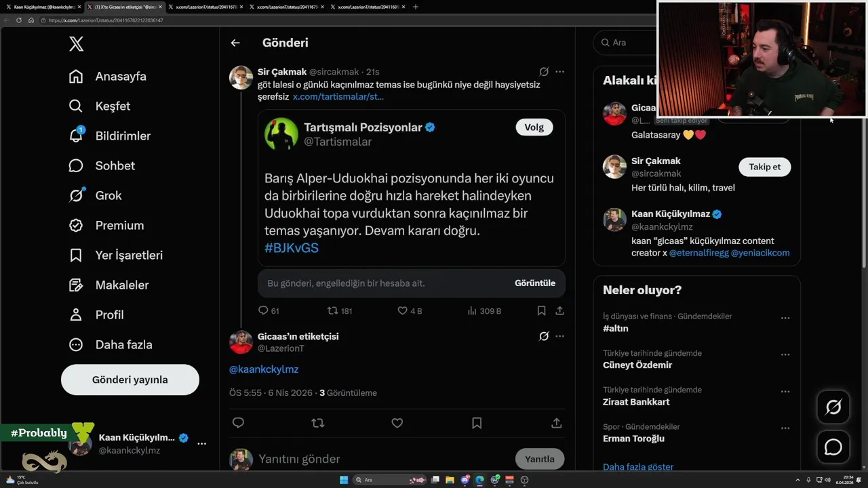Click the Volg button on quoted post
The height and width of the screenshot is (488, 868).
[x=534, y=127]
